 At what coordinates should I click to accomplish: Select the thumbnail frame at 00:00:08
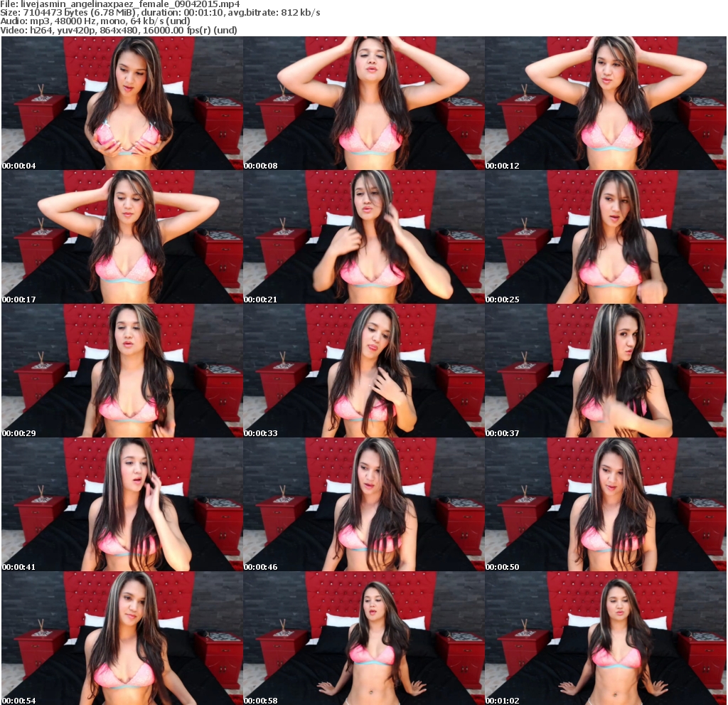(364, 103)
